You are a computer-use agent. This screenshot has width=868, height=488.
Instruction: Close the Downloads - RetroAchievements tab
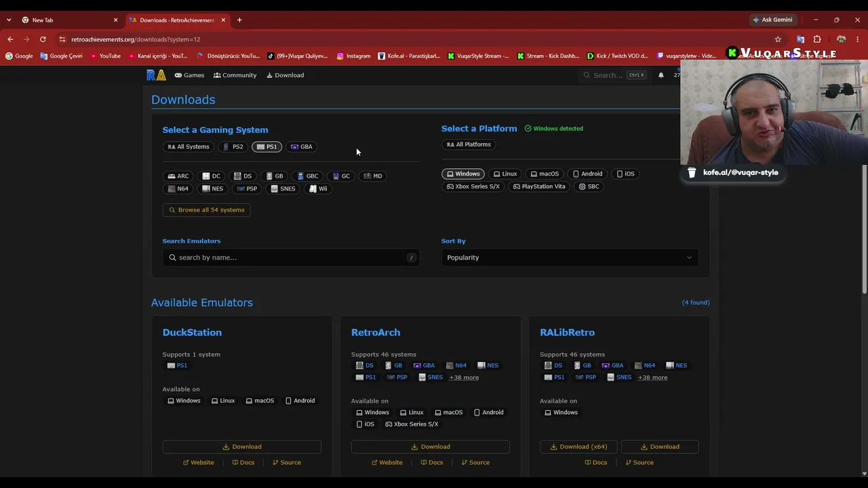tap(223, 20)
